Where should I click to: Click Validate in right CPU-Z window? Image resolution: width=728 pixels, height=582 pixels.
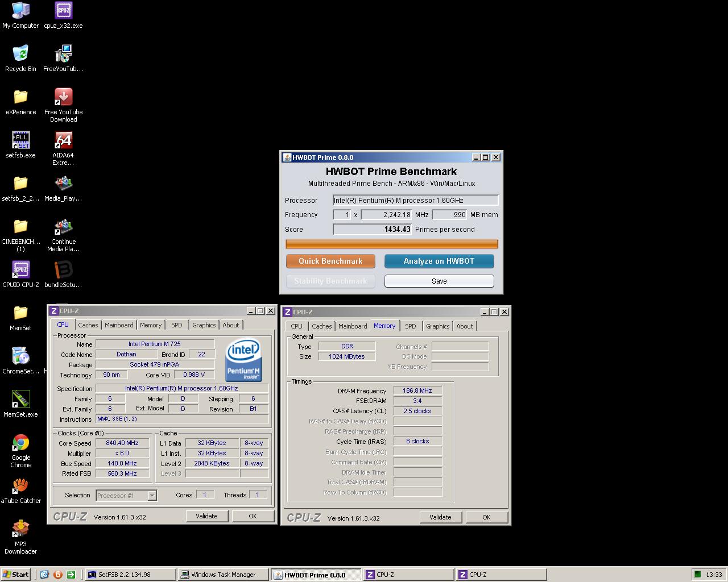point(440,517)
